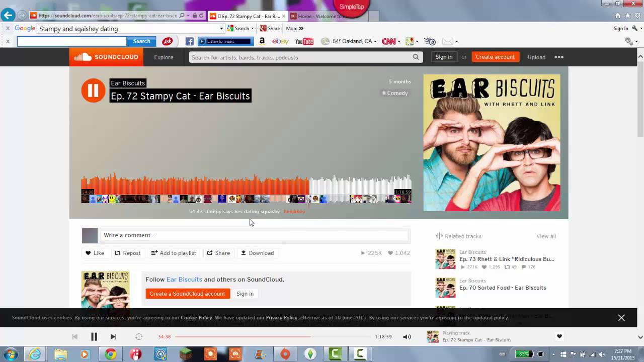The image size is (644, 362).
Task: Click the Create account button
Action: [495, 57]
